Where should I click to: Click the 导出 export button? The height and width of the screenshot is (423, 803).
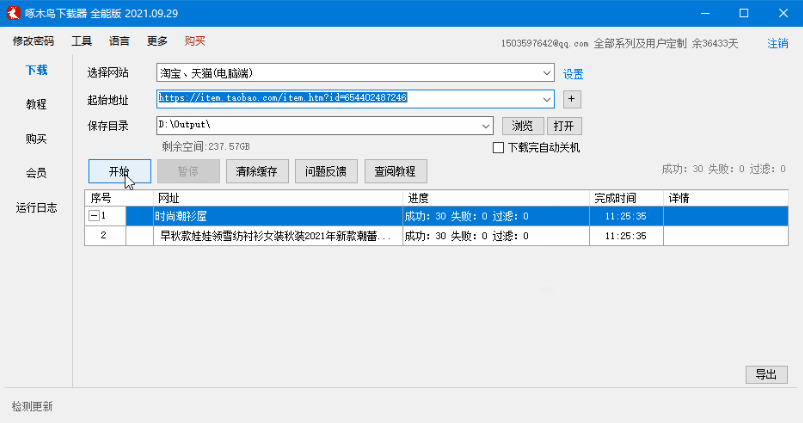click(x=766, y=375)
